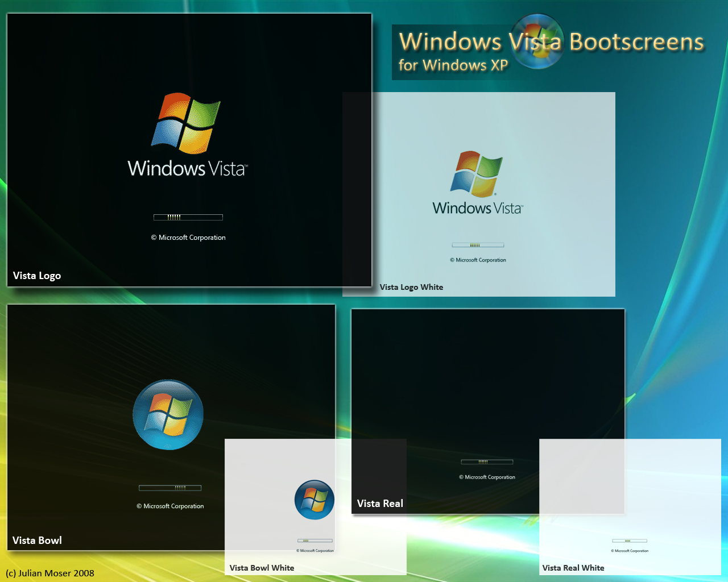Click '© Microsoft Corporation' in Vista Logo preview
728x582 pixels.
coord(188,238)
